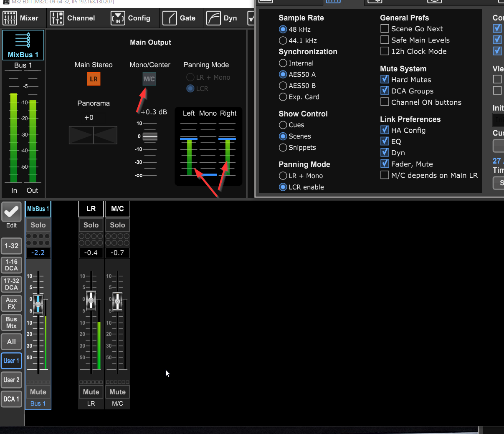Open the Channel tab
Screen dimensions: 504x434
[73, 18]
